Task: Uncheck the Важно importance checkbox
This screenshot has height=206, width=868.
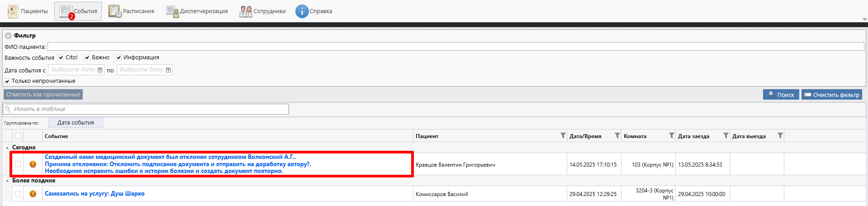Action: [87, 57]
